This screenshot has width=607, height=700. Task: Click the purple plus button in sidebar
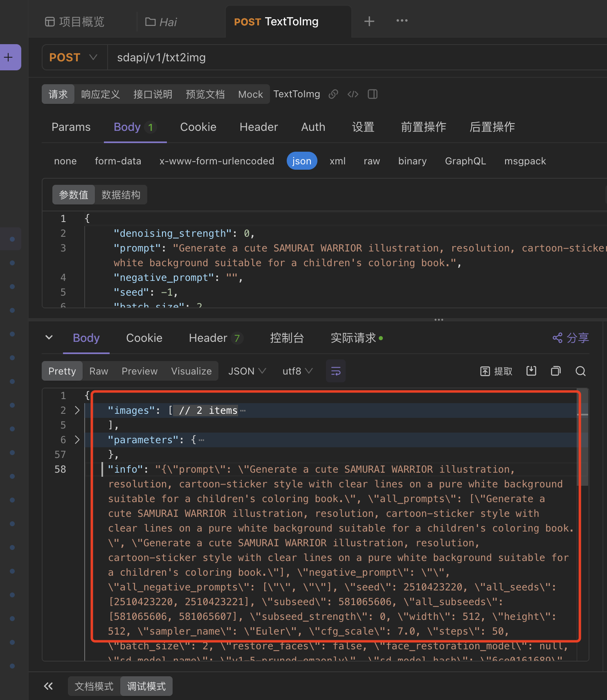[x=10, y=57]
